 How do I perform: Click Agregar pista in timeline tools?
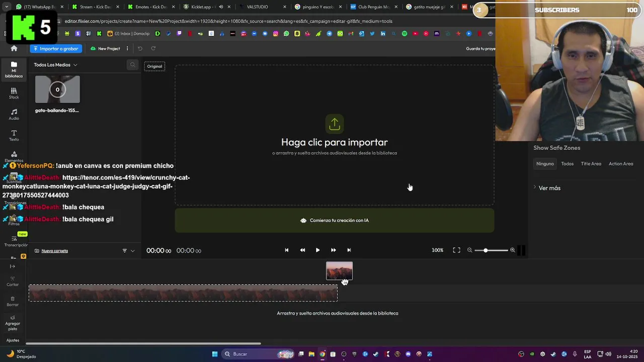click(13, 323)
